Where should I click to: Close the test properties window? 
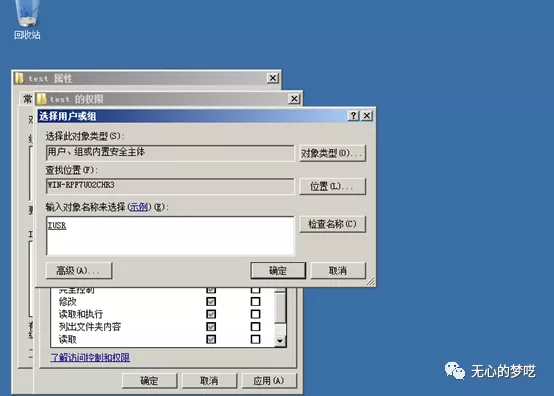273,78
